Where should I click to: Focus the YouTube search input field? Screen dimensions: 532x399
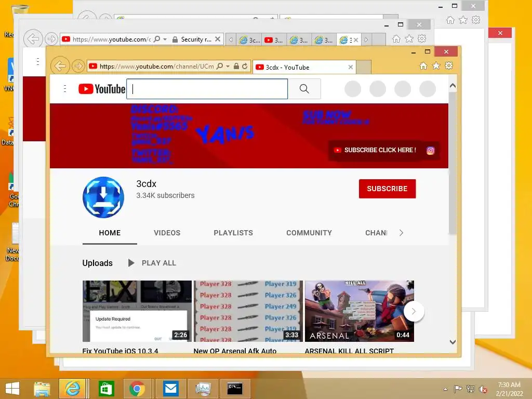(207, 89)
